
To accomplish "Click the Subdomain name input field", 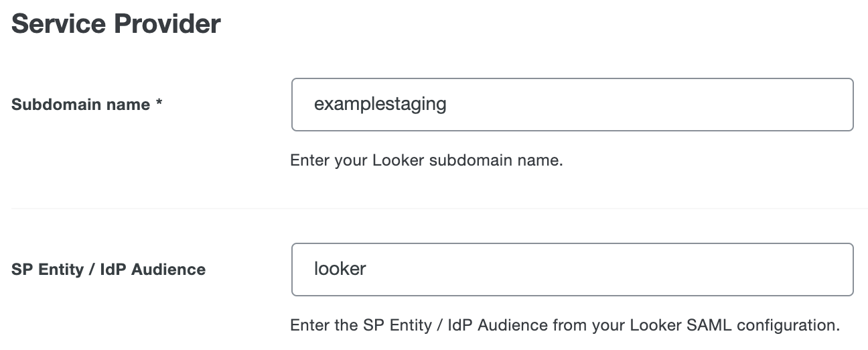I will tap(572, 105).
